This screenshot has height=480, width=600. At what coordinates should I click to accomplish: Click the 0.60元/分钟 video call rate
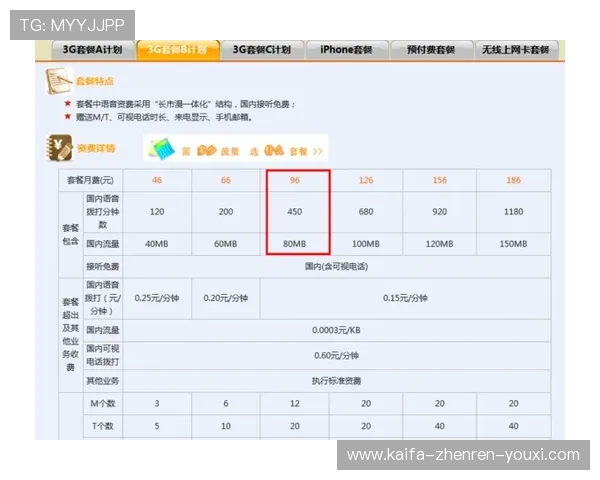[x=337, y=356]
